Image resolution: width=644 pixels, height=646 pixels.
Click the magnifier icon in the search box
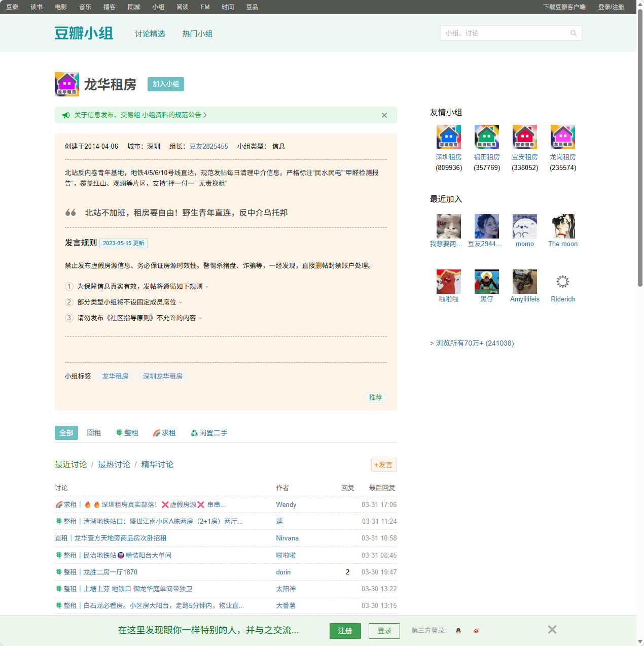[574, 33]
